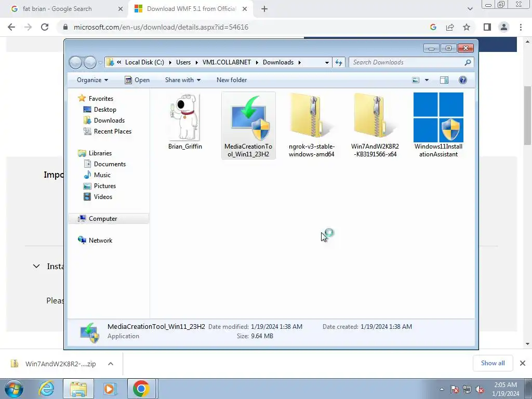This screenshot has height=399, width=532.
Task: Expand the views options arrow
Action: click(x=427, y=80)
